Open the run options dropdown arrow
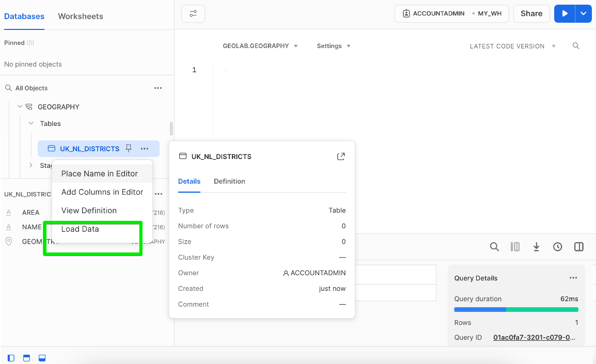 point(583,13)
